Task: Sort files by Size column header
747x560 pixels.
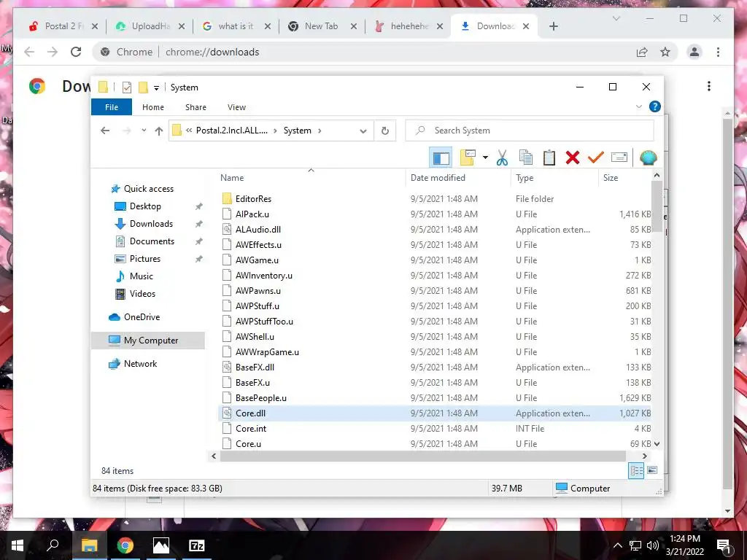Action: [611, 178]
